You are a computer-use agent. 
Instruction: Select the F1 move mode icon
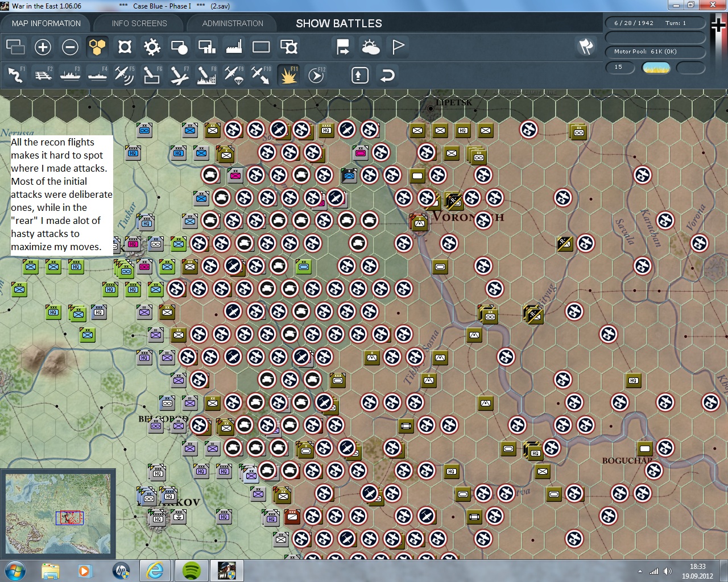point(15,75)
